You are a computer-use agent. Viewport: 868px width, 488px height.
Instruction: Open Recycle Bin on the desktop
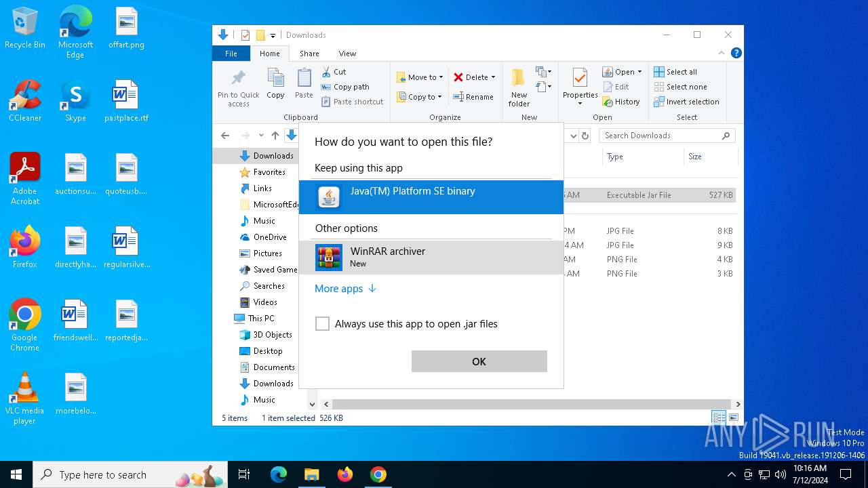coord(25,29)
